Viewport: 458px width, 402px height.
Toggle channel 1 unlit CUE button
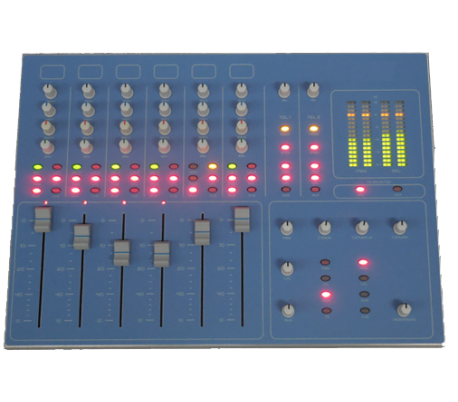pyautogui.click(x=56, y=191)
